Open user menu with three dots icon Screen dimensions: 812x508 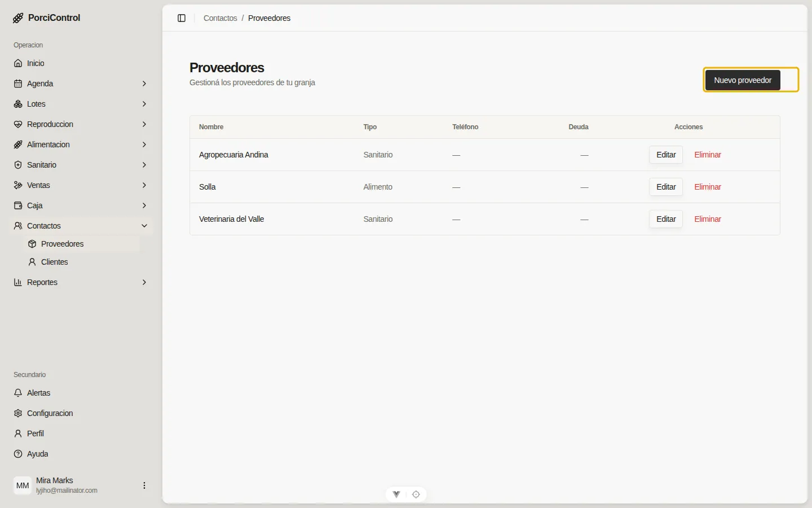point(144,485)
